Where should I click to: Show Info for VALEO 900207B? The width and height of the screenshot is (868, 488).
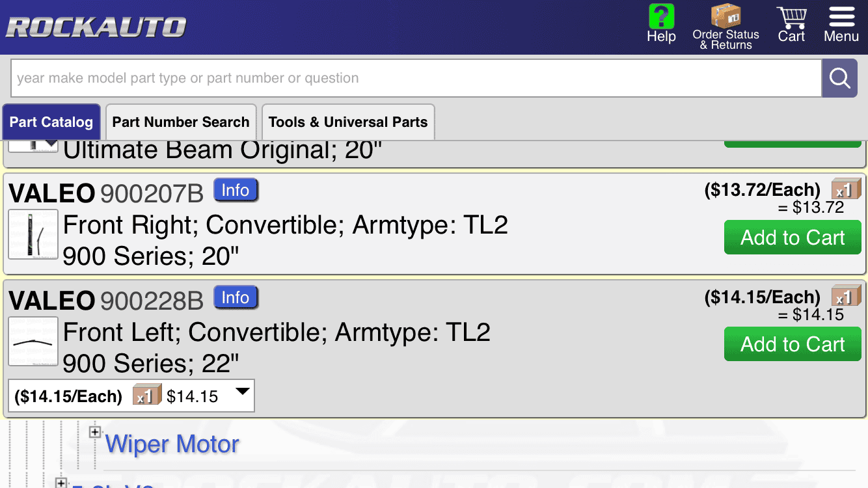236,190
